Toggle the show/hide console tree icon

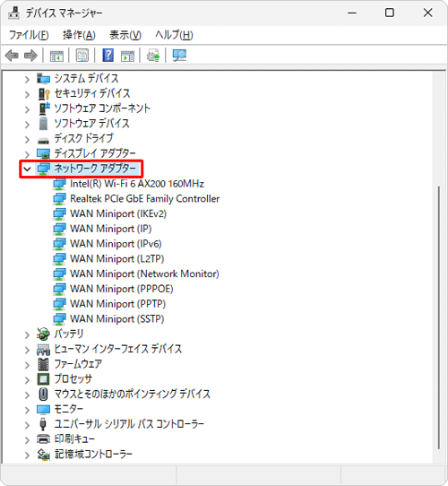(x=56, y=56)
